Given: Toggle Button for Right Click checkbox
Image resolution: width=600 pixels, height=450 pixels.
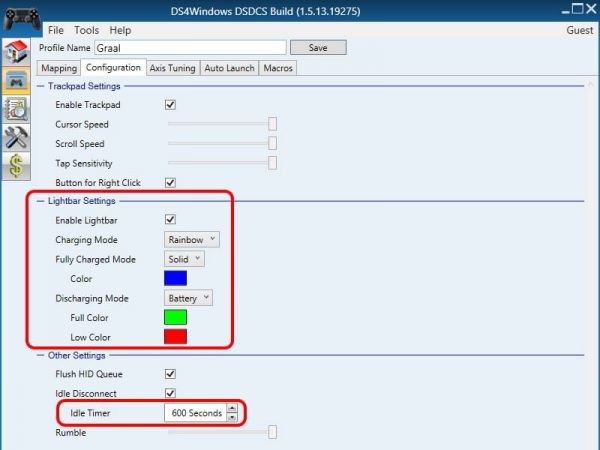Looking at the screenshot, I should [x=170, y=183].
